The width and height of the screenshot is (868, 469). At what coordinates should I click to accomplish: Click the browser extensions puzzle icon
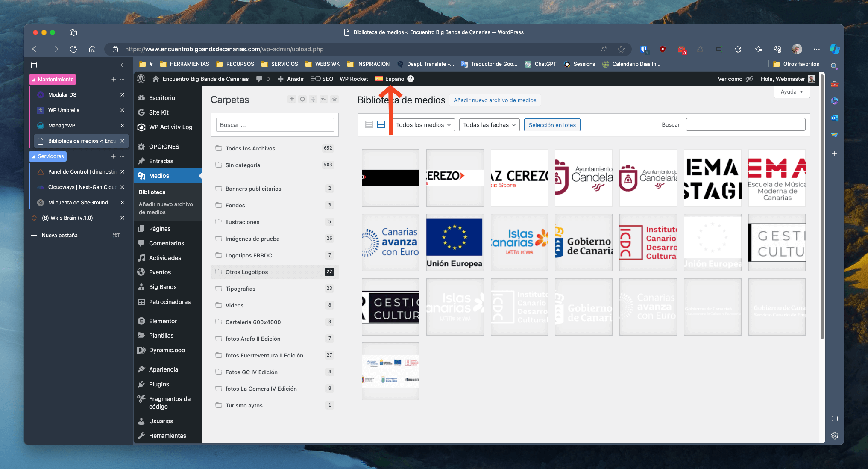[x=738, y=49]
